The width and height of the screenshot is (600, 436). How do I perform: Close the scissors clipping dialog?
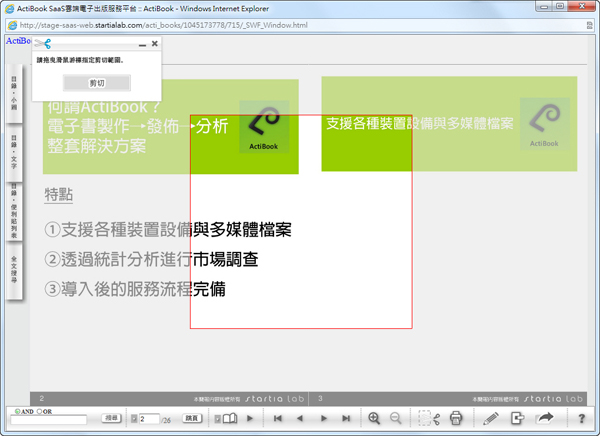click(155, 44)
